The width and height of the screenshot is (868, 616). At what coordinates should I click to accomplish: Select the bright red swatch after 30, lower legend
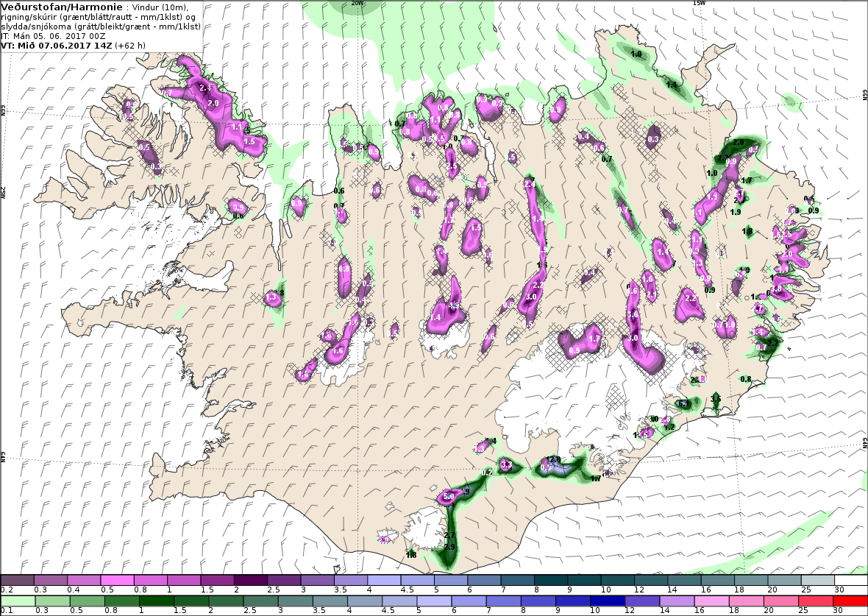(849, 601)
